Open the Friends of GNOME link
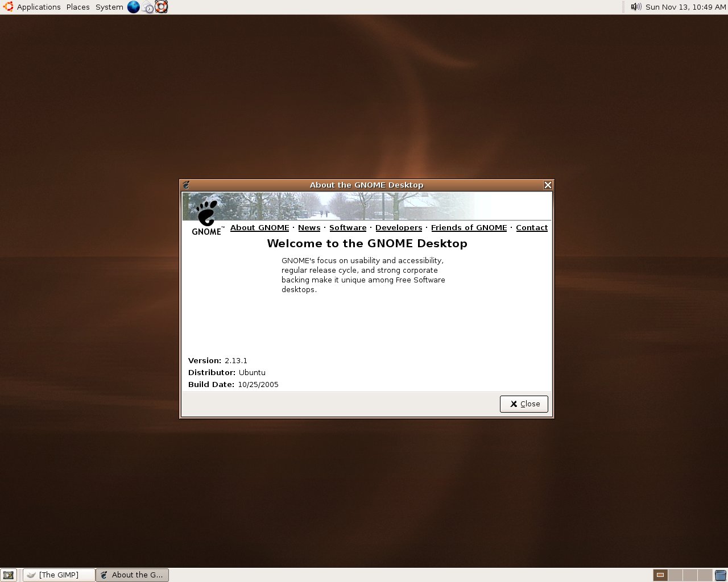Image resolution: width=728 pixels, height=582 pixels. point(469,227)
